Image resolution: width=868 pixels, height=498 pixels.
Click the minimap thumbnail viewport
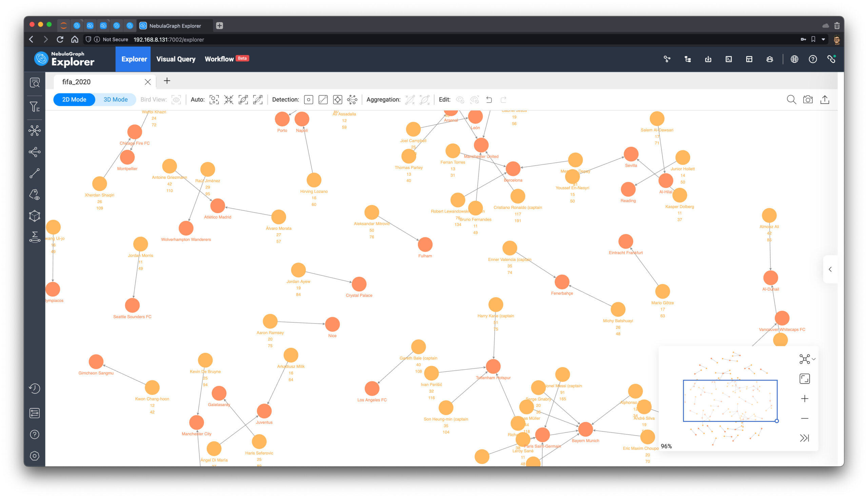(x=730, y=400)
